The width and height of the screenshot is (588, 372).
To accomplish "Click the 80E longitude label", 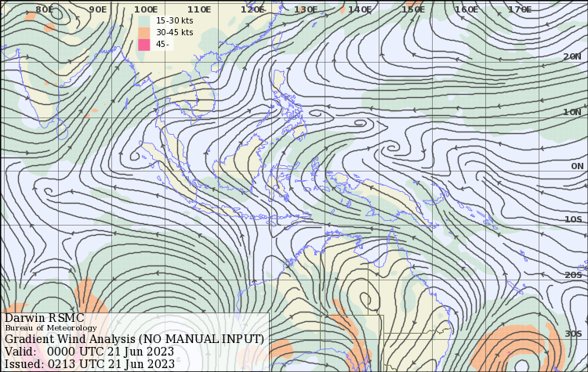I will pyautogui.click(x=45, y=9).
